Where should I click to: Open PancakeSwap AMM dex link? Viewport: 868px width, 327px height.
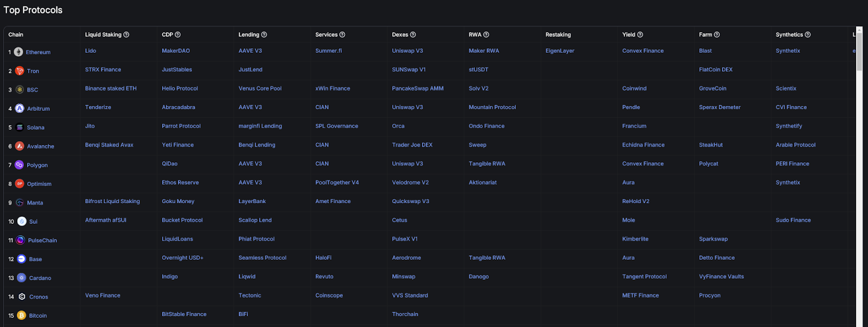coord(418,89)
